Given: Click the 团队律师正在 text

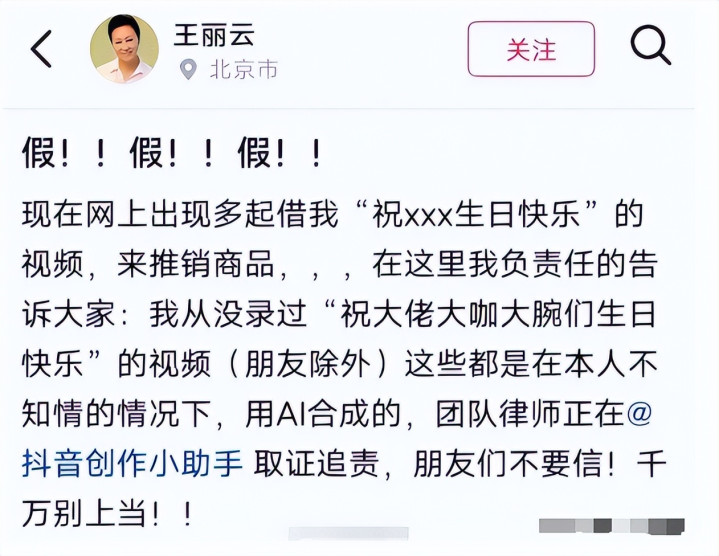Looking at the screenshot, I should 530,413.
